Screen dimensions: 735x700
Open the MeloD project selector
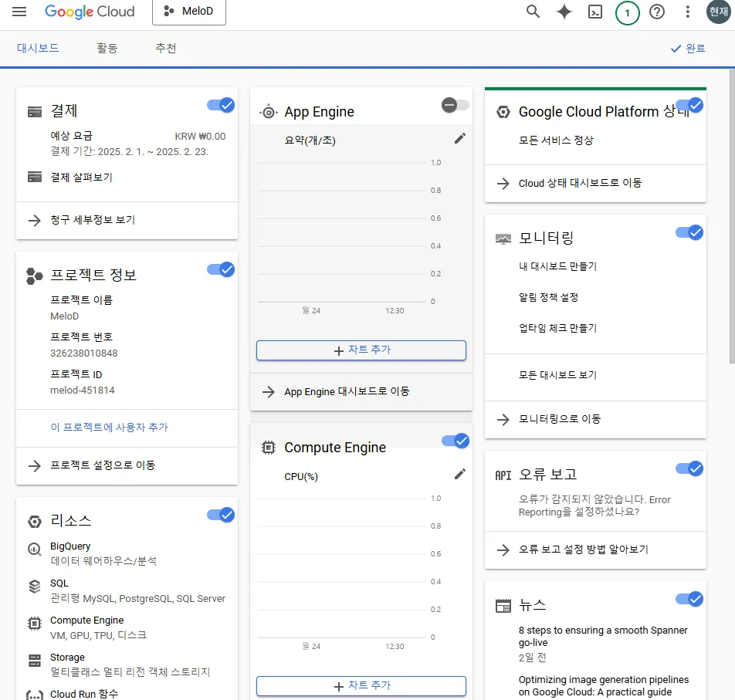[x=189, y=12]
